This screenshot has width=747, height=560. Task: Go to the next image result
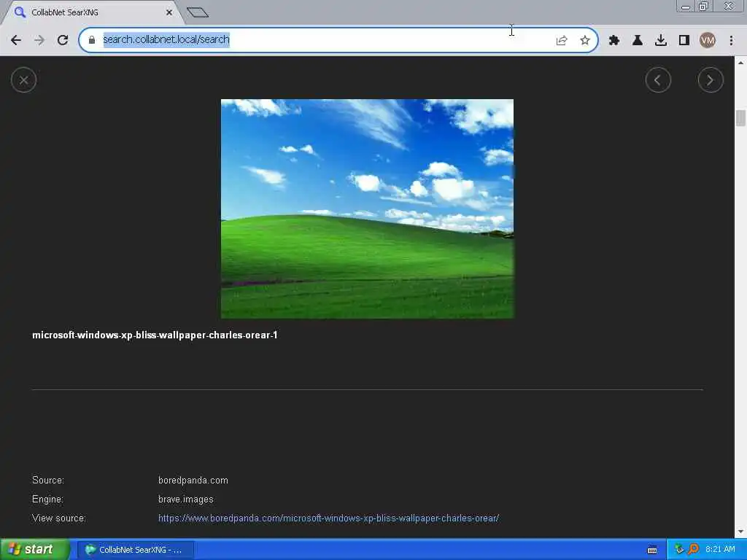711,80
